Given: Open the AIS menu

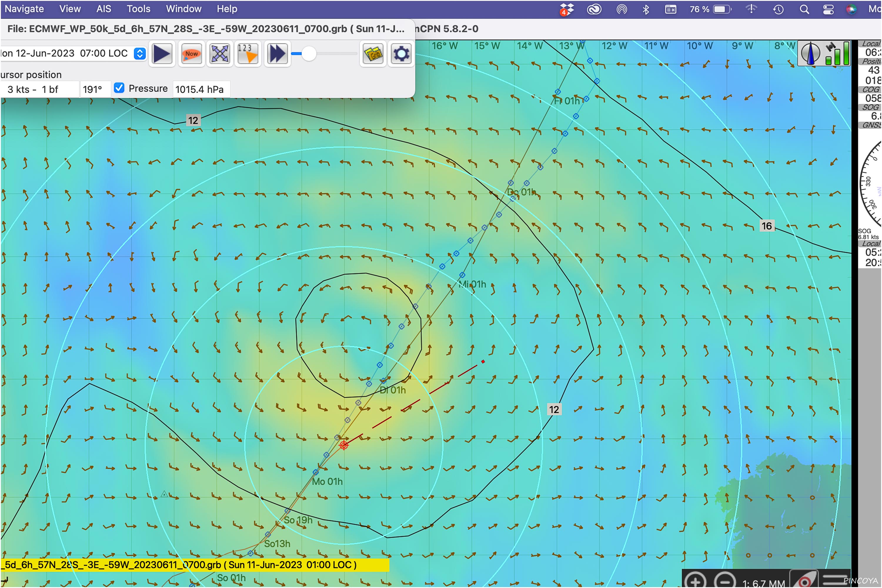Looking at the screenshot, I should click(103, 9).
